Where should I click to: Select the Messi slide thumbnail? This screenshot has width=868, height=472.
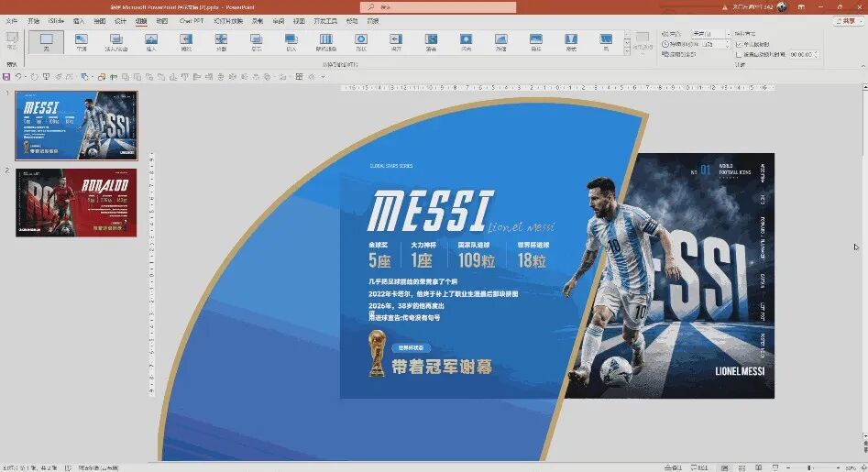tap(76, 126)
